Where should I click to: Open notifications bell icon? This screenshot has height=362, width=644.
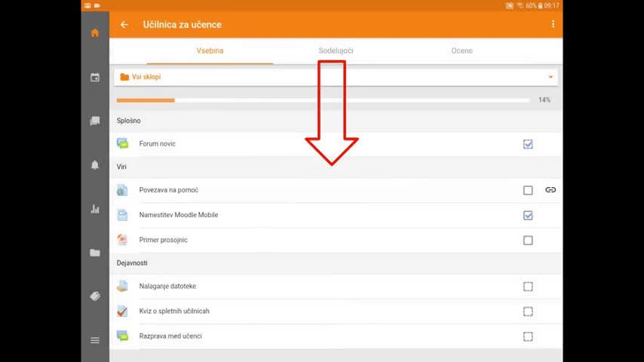(95, 165)
